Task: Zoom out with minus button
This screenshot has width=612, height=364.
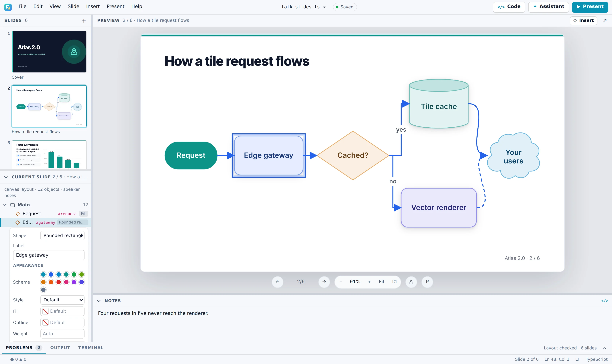Action: point(341,282)
